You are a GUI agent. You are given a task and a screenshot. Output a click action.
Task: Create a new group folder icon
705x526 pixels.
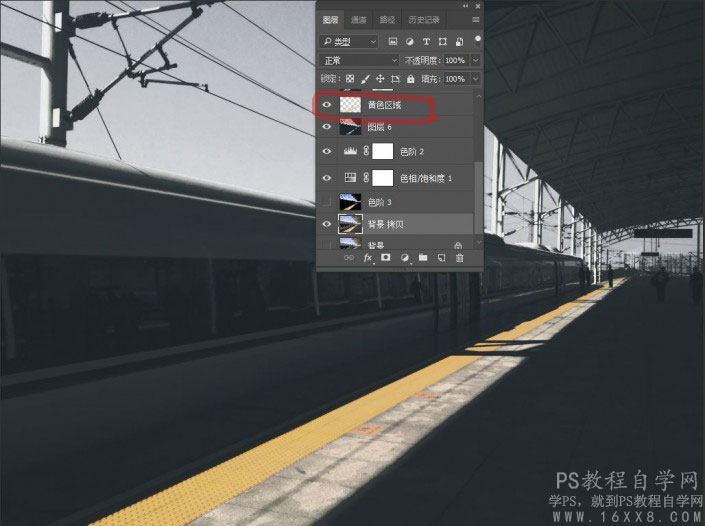click(423, 258)
